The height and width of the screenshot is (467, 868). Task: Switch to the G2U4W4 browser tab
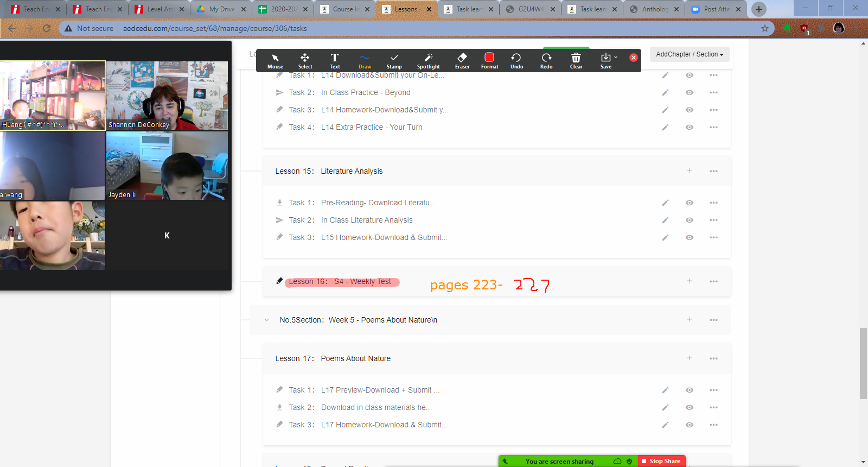(x=531, y=9)
